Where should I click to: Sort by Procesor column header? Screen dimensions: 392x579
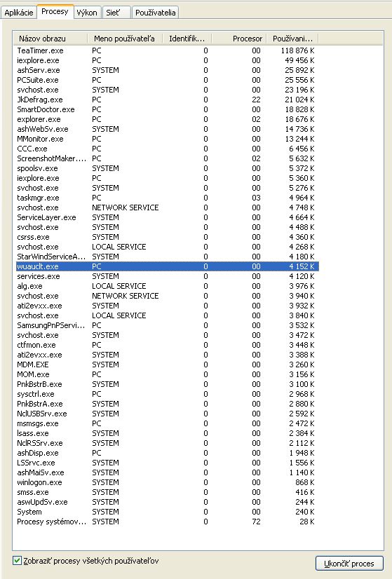coord(239,39)
